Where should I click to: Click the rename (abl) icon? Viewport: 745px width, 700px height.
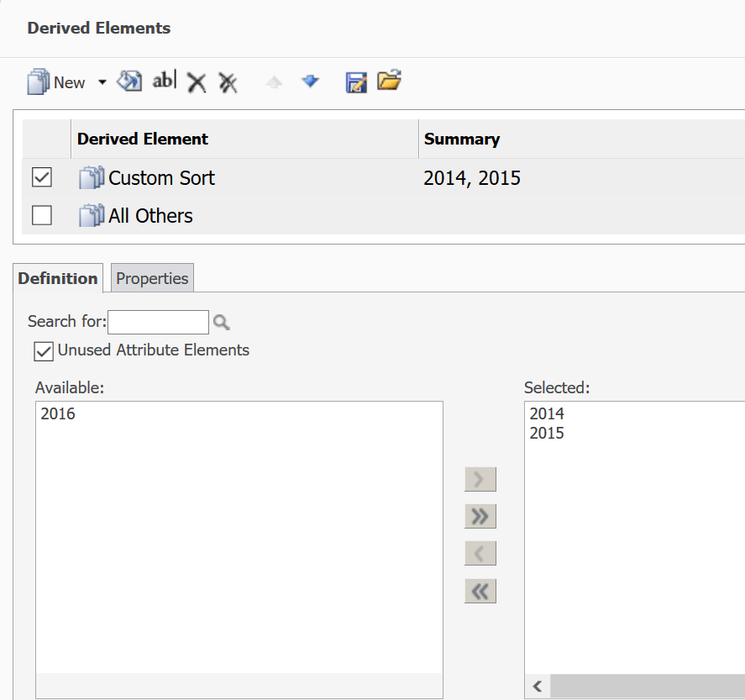165,81
